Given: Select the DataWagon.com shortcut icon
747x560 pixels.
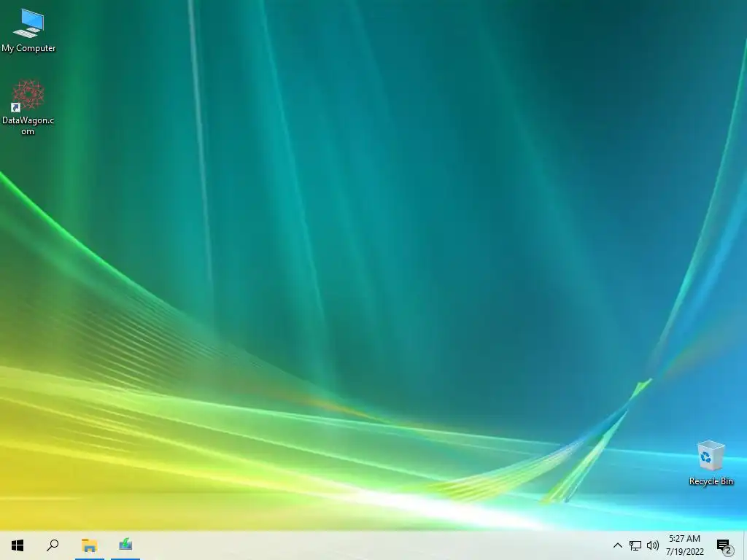Looking at the screenshot, I should coord(28,108).
